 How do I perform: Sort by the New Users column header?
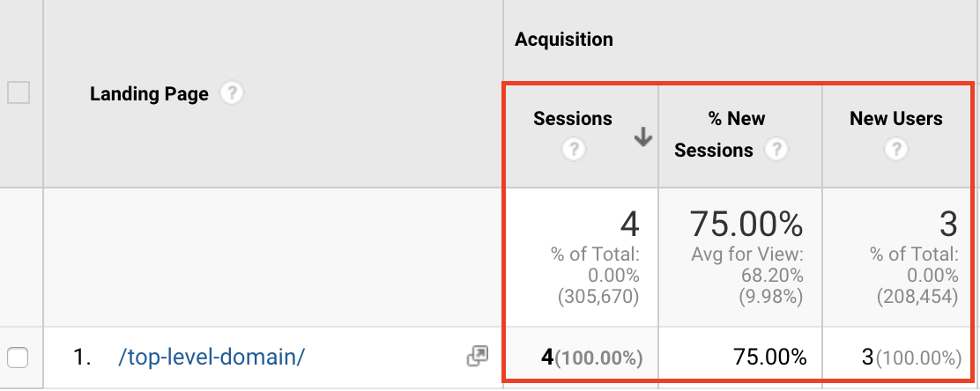click(895, 119)
